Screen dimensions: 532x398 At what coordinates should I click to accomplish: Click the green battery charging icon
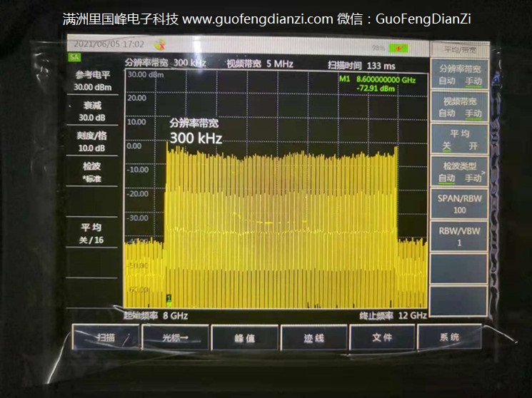point(398,48)
